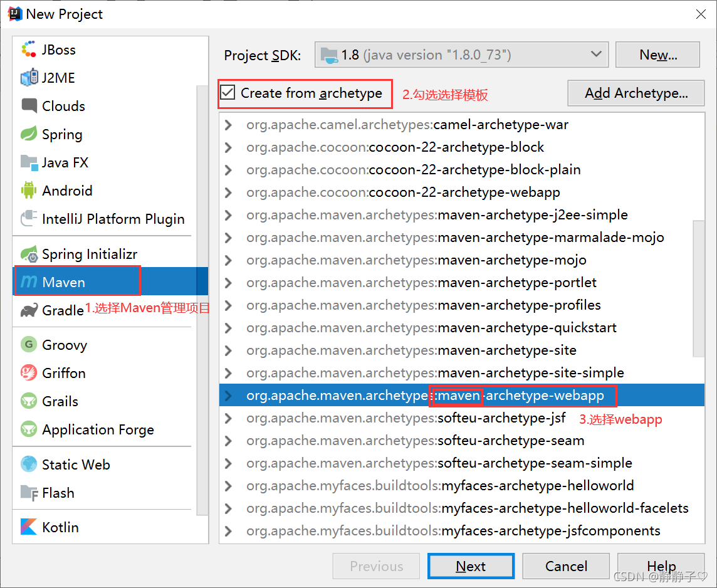
Task: Click the New button for Project SDK
Action: (657, 55)
